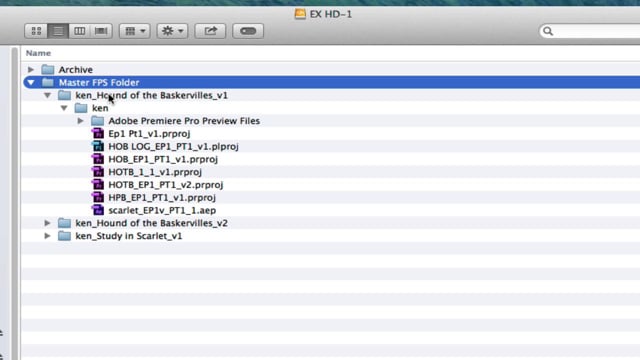Select file name HOB LOG_EP1_PT1_v1.plproj
Screen dimensions: 640x360
(x=173, y=147)
